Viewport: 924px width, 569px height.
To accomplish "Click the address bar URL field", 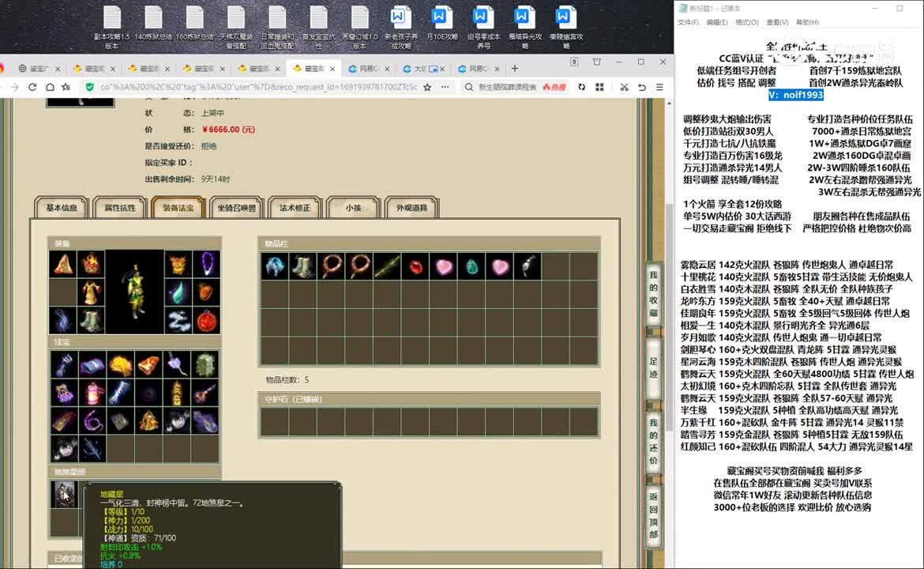I will (x=259, y=87).
